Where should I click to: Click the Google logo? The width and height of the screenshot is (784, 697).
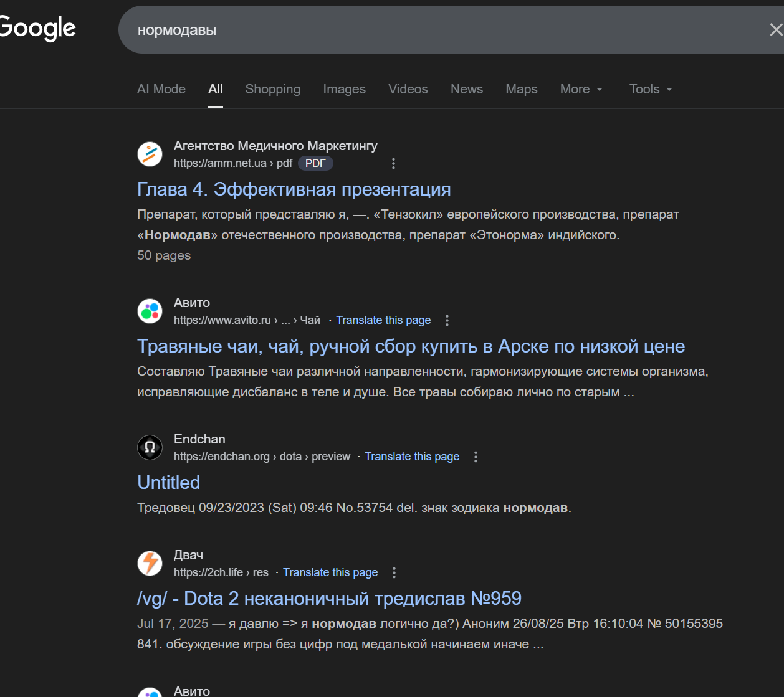37,29
